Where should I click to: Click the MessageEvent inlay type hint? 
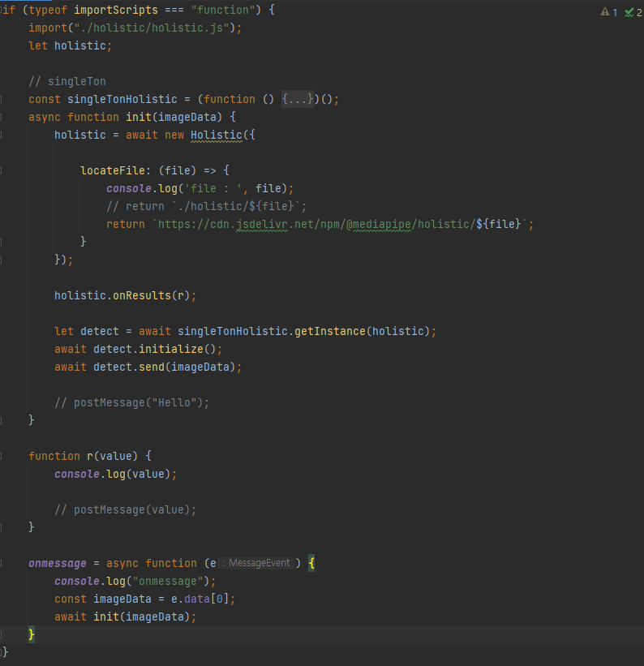pos(256,563)
